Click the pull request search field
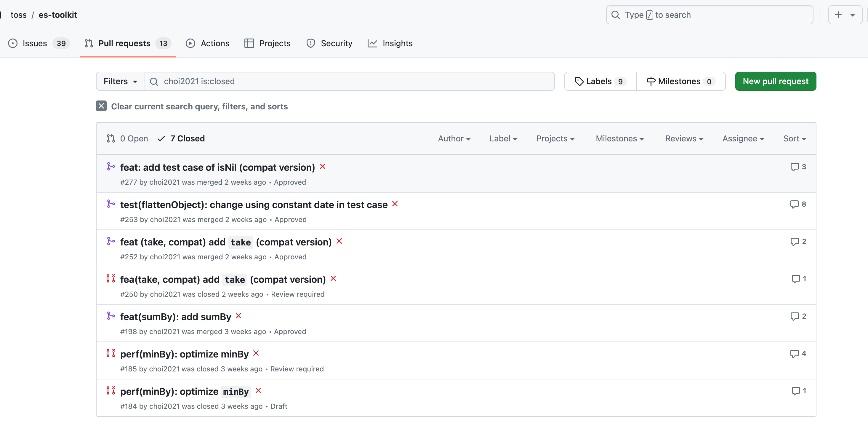The width and height of the screenshot is (868, 431). pyautogui.click(x=354, y=81)
